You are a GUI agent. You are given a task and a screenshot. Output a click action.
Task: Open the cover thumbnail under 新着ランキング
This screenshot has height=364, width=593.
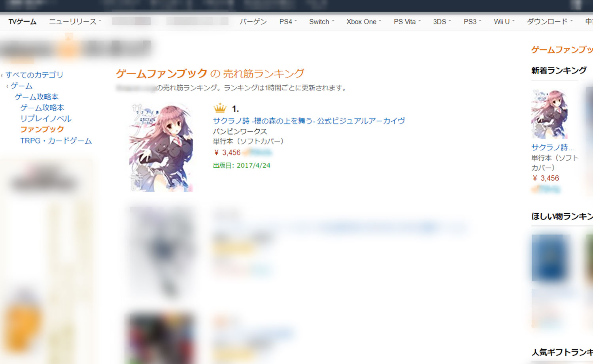550,114
